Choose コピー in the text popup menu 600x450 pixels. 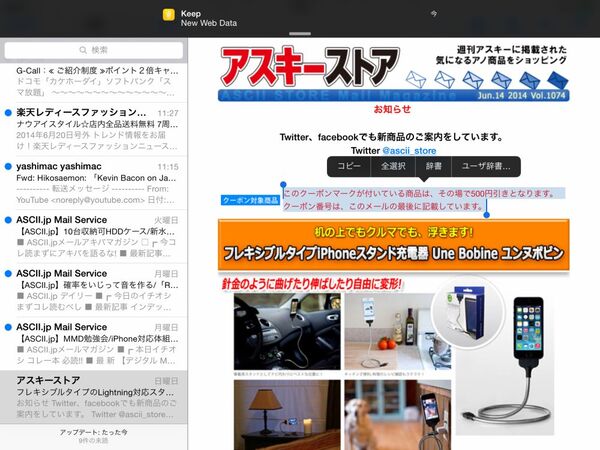click(349, 166)
